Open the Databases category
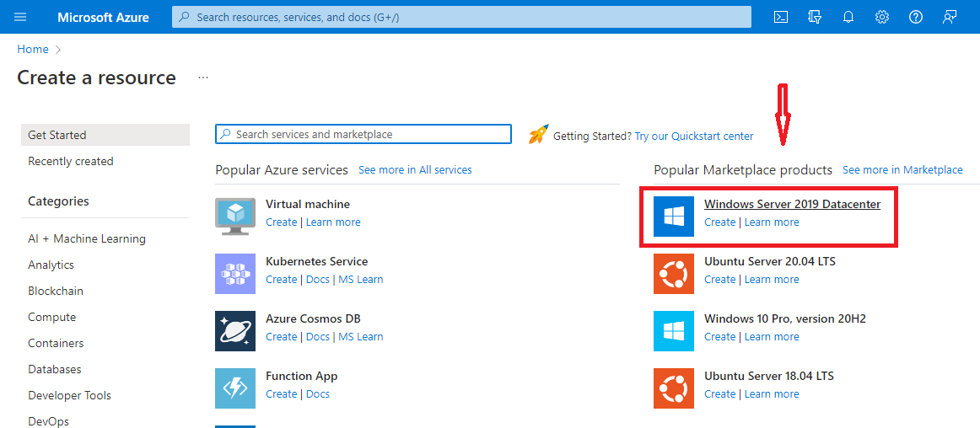980x428 pixels. tap(54, 370)
